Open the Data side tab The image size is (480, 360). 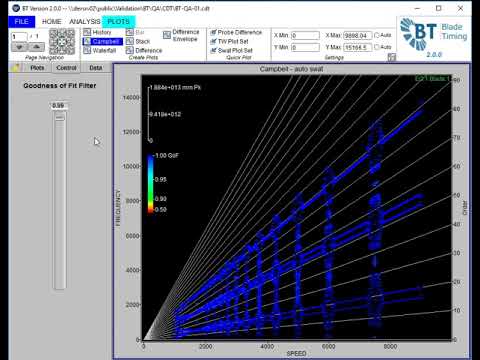tap(96, 68)
